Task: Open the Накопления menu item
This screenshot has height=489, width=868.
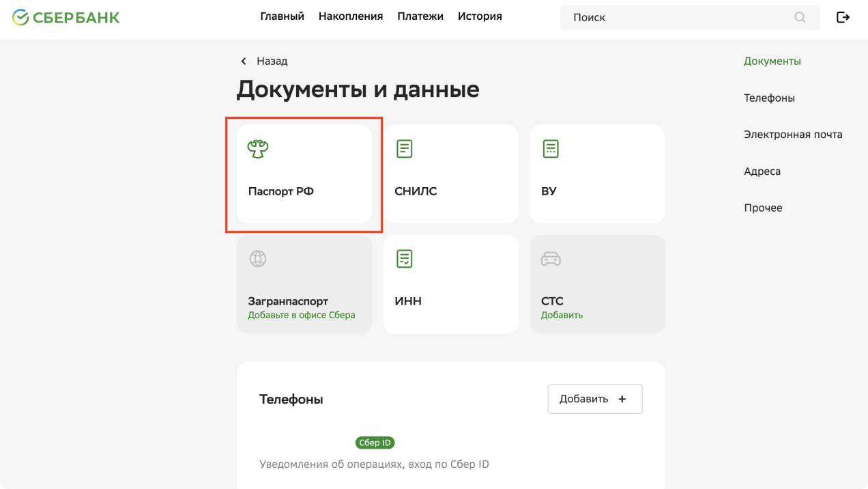Action: (351, 16)
